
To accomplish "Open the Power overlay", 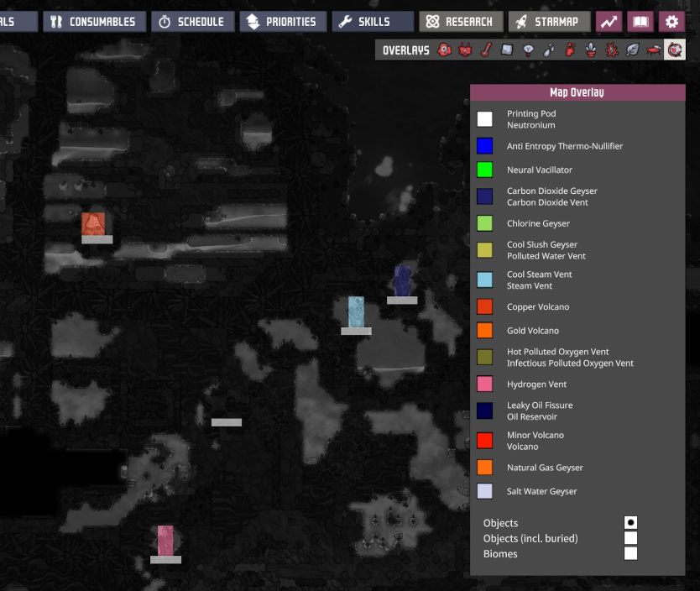I will pos(465,50).
